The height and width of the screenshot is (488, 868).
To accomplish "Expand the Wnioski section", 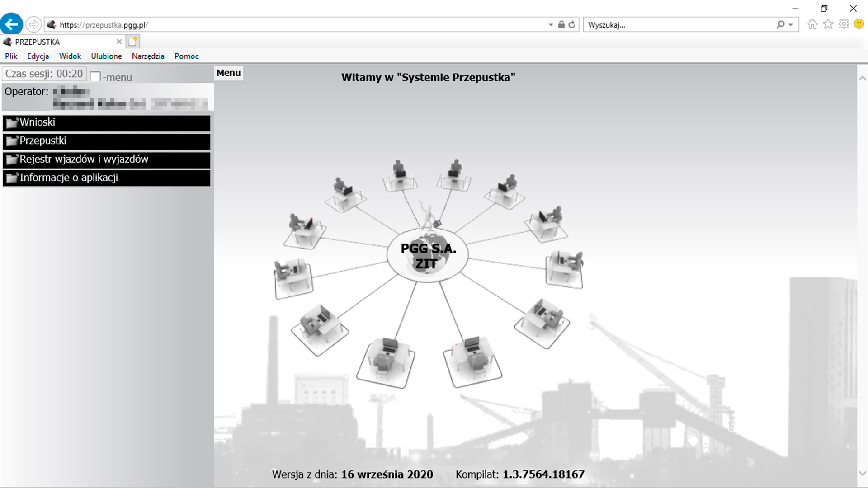I will tap(107, 122).
